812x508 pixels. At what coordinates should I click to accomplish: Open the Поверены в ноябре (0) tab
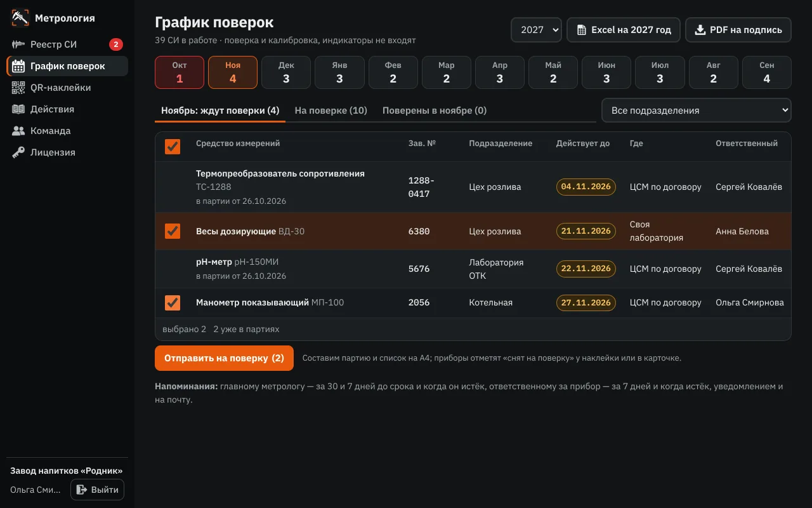click(x=435, y=110)
